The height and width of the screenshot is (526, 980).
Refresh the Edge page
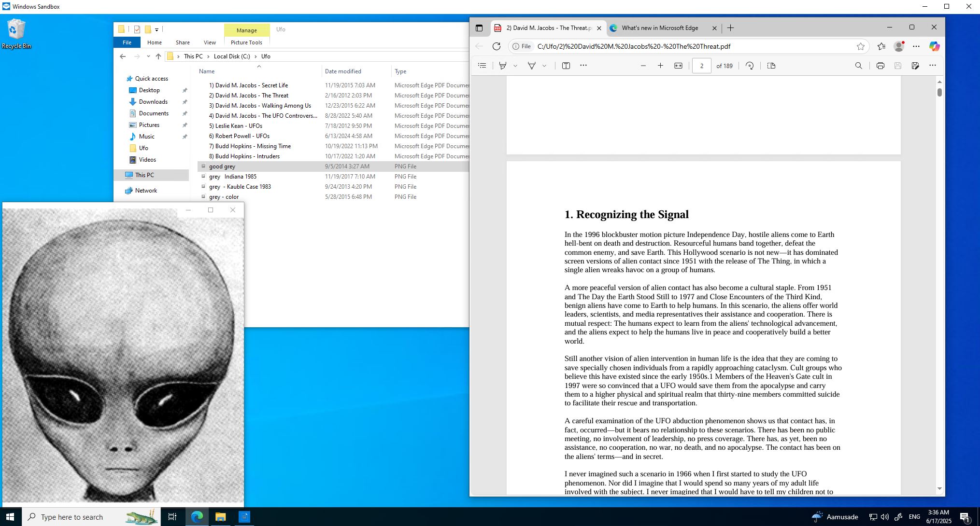click(497, 46)
